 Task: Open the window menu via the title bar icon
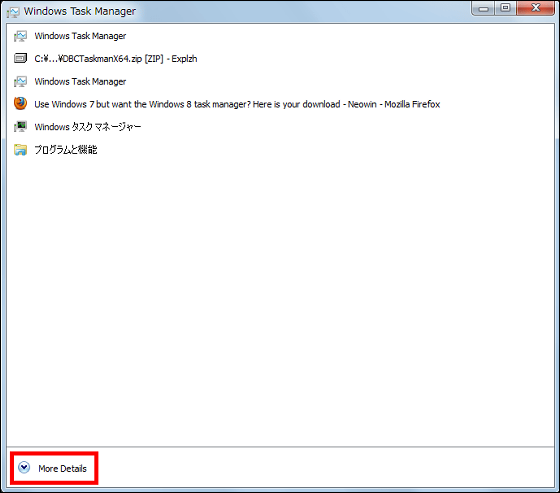pos(13,12)
